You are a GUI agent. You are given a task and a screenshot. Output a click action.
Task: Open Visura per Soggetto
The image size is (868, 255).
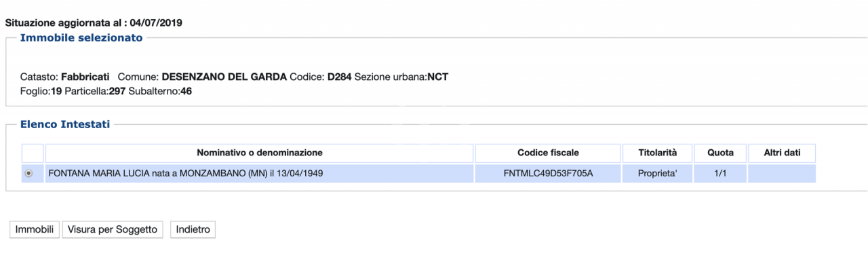click(113, 229)
